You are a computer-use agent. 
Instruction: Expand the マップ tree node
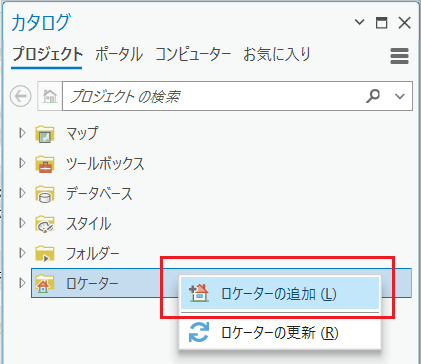pyautogui.click(x=22, y=133)
